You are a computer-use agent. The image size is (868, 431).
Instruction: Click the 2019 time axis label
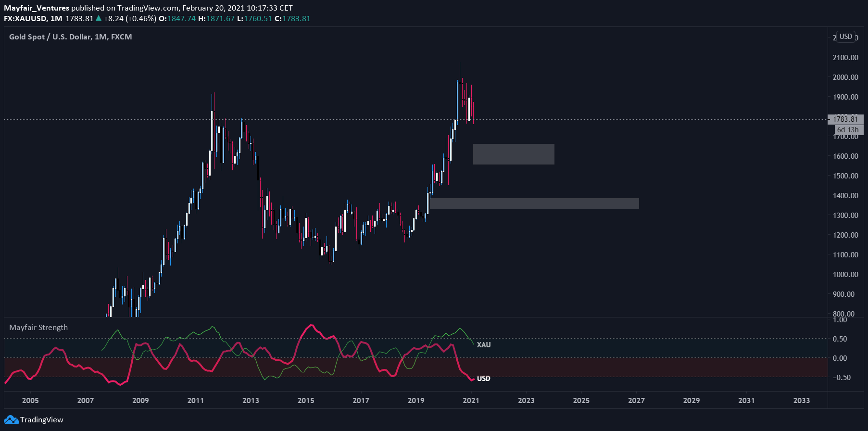tap(416, 401)
